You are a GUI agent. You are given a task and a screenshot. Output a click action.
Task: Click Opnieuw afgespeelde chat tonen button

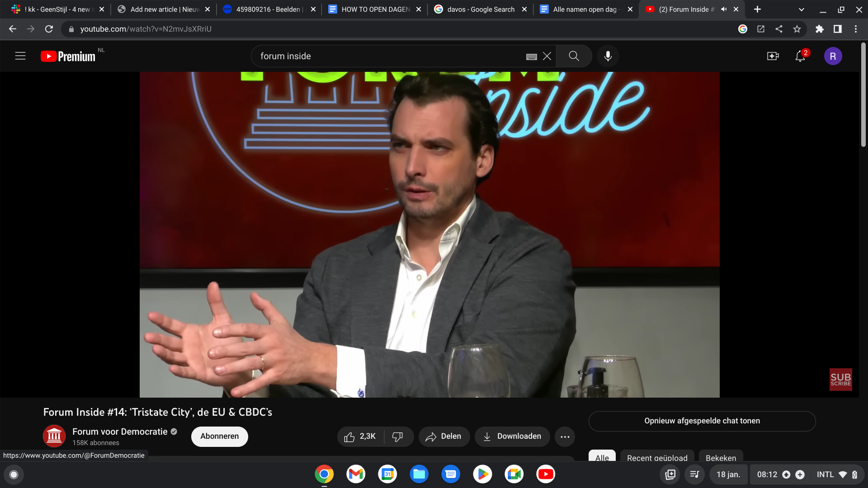pyautogui.click(x=702, y=421)
